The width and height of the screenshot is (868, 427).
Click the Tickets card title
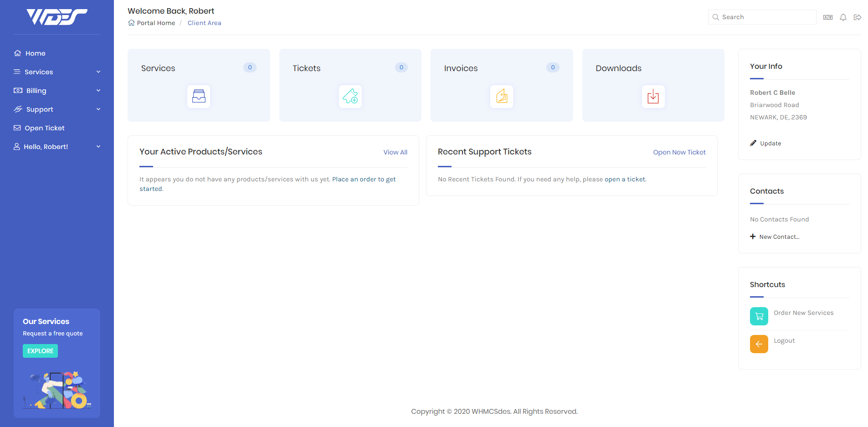[307, 68]
